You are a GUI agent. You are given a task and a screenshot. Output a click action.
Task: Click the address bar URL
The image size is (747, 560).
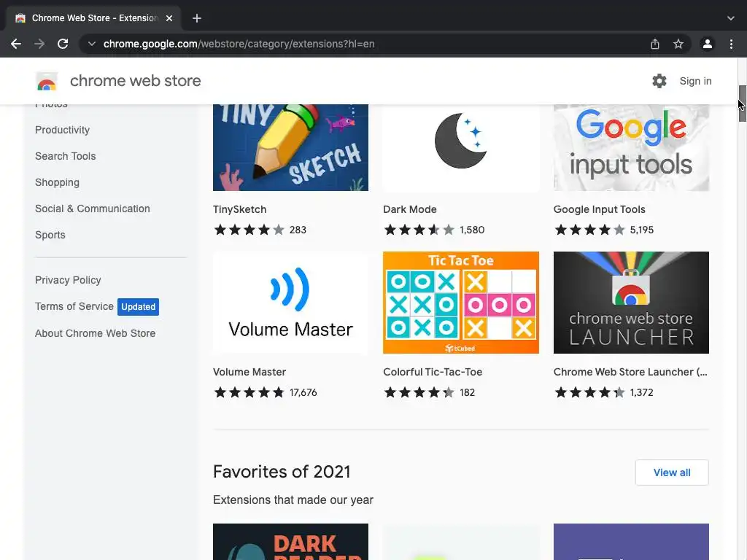point(239,44)
